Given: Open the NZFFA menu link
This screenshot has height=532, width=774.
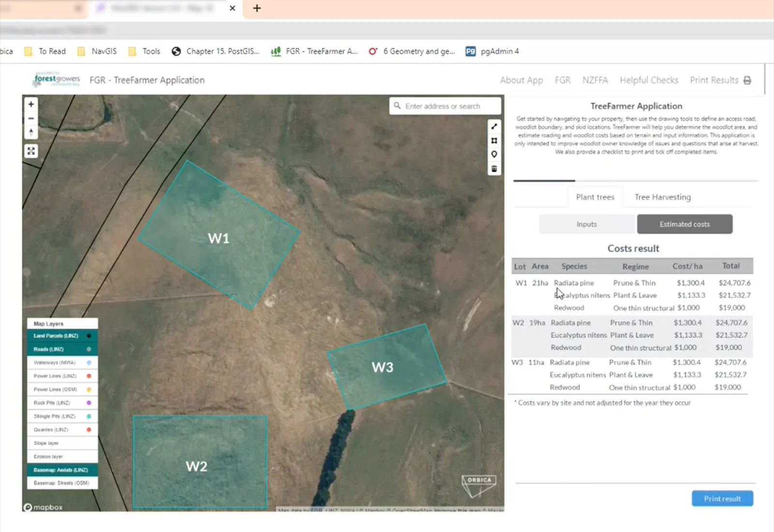Looking at the screenshot, I should tap(595, 80).
